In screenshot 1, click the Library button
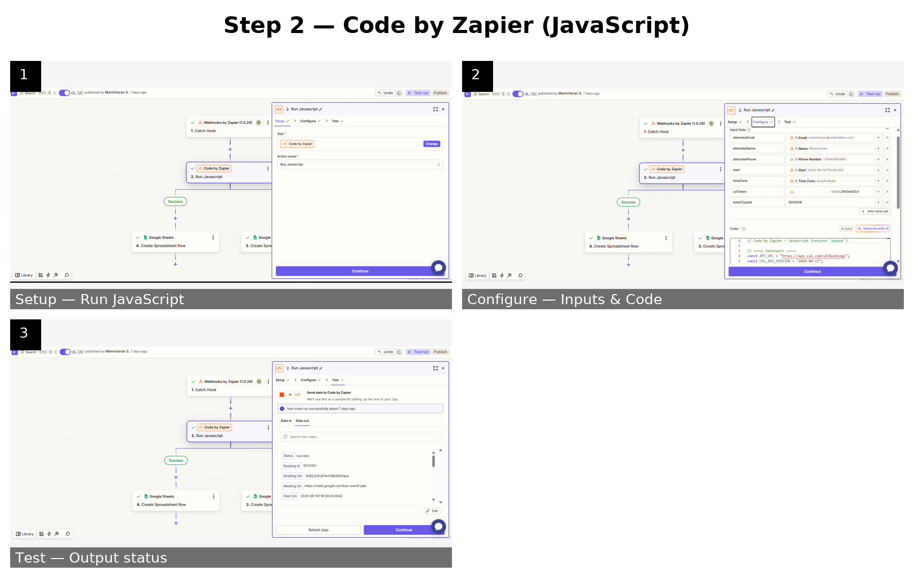This screenshot has height=588, width=914. [x=24, y=275]
